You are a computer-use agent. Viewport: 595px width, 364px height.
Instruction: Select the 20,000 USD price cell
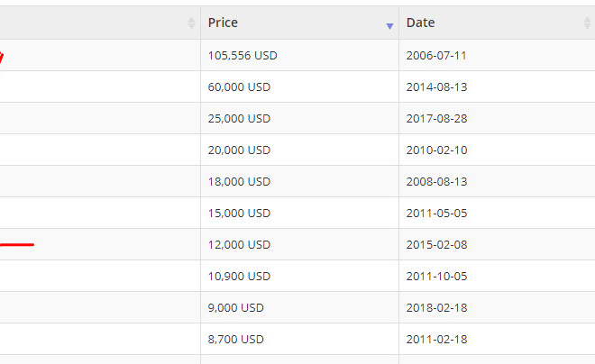(x=300, y=150)
